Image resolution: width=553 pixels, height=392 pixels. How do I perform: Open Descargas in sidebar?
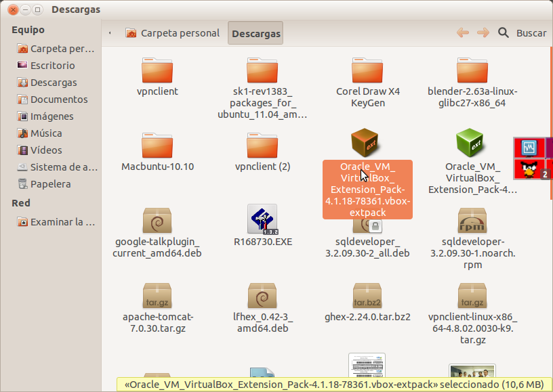(47, 83)
